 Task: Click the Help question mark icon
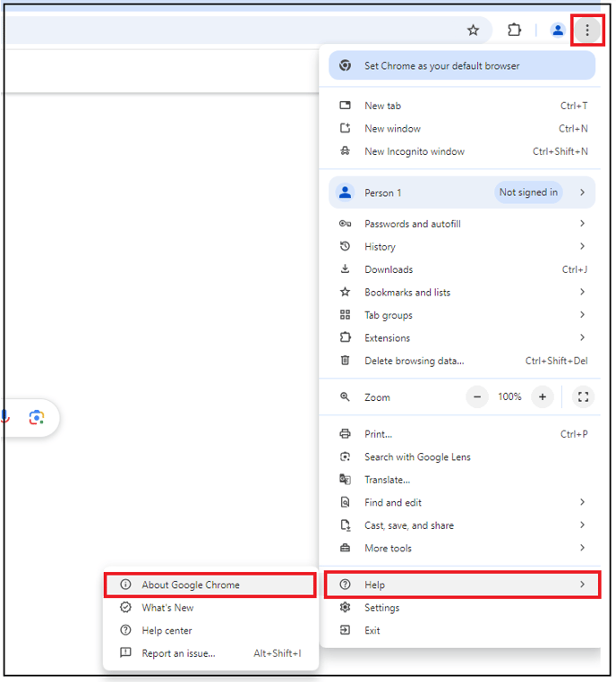tap(345, 584)
